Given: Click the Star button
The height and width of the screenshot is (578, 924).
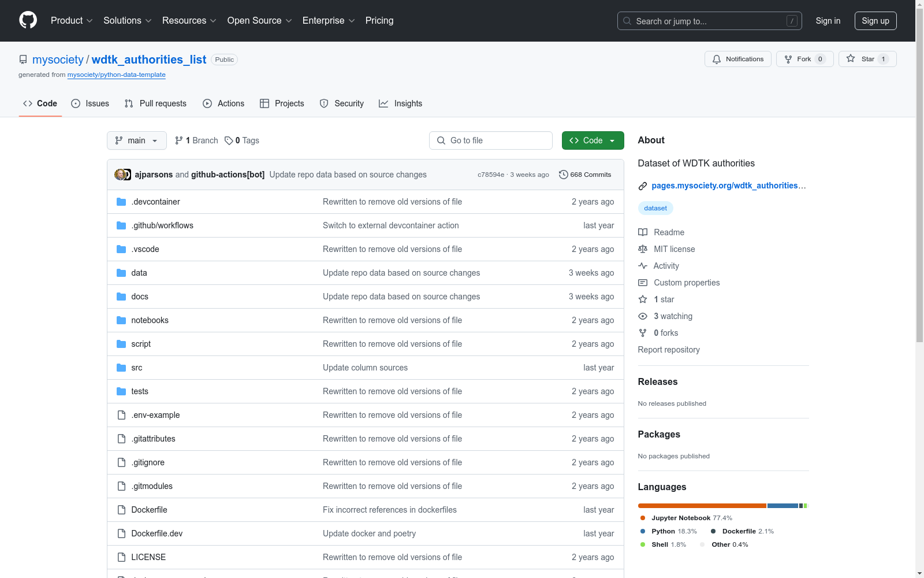Looking at the screenshot, I should tap(867, 59).
